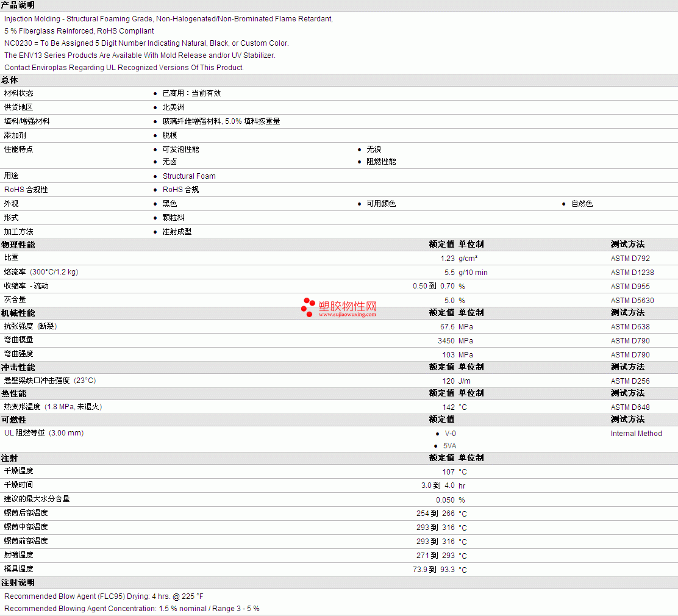Click the 北美洲 supply region value
The width and height of the screenshot is (678, 616).
click(173, 107)
